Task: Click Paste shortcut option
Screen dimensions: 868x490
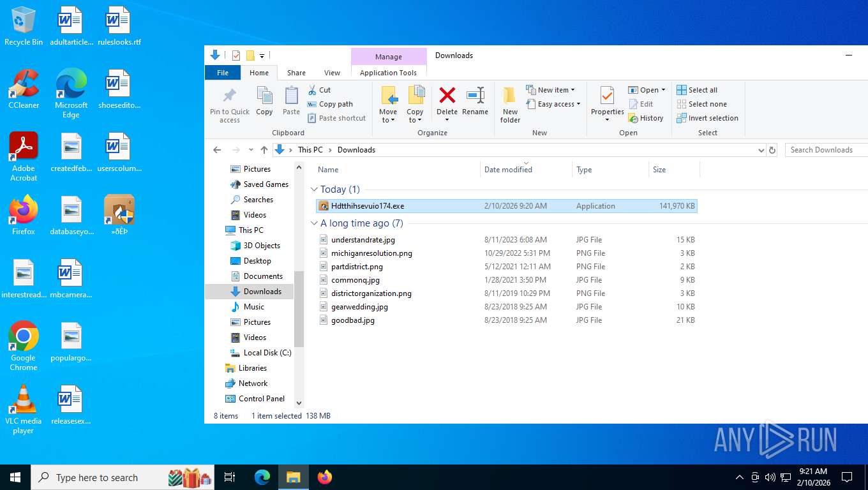Action: tap(336, 118)
